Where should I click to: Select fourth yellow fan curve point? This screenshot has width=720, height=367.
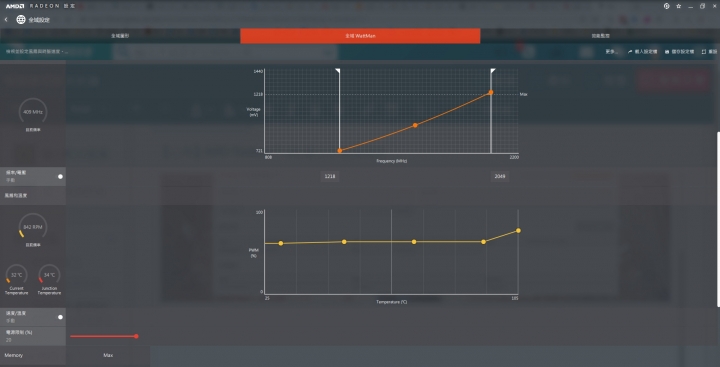coord(484,242)
